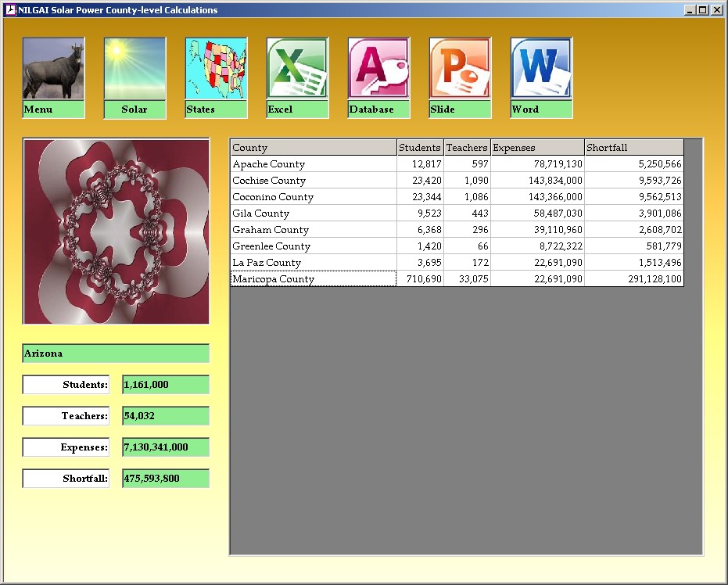Click the Shortfall column header
Viewport: 728px width, 585px height.
point(633,148)
